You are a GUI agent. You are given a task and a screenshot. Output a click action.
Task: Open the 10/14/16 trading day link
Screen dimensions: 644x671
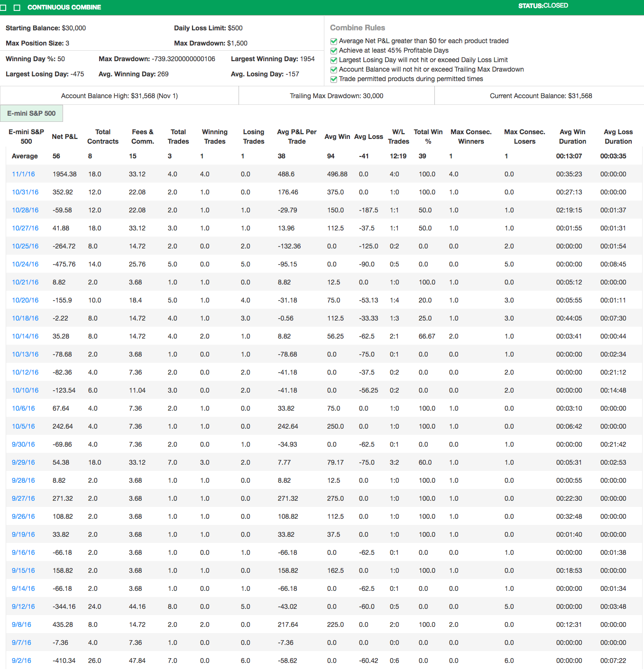[25, 336]
